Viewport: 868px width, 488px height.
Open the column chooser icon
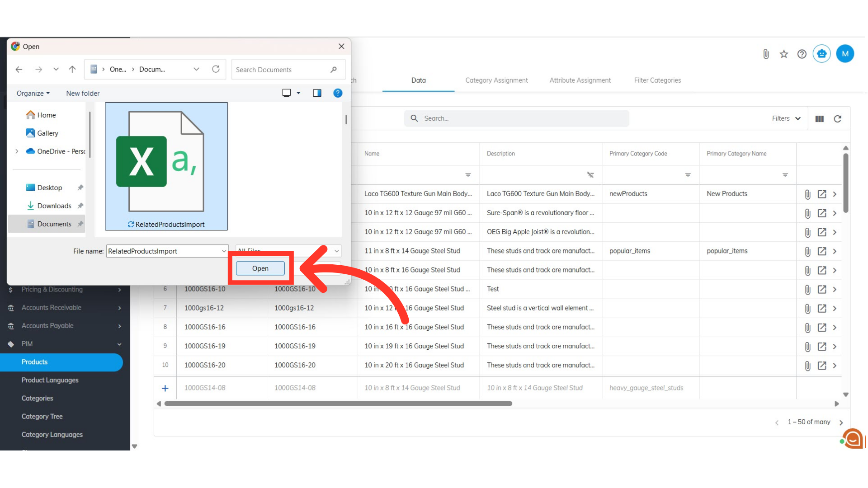[x=819, y=119]
